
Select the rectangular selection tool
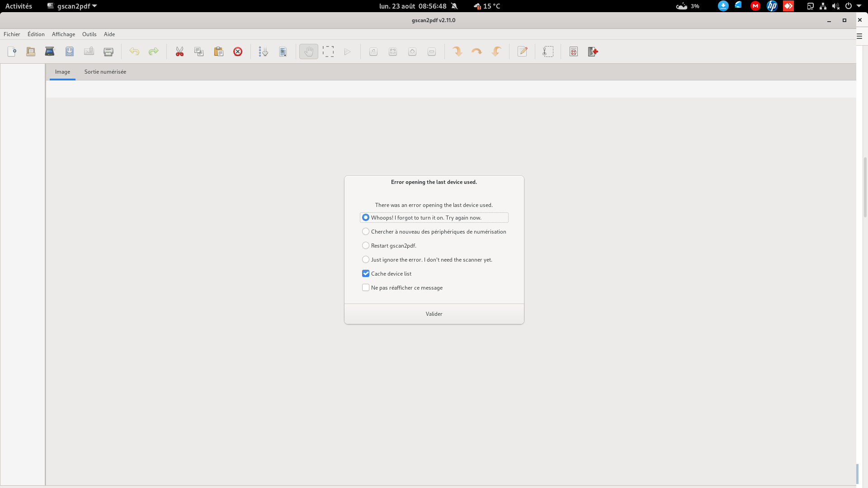point(328,52)
